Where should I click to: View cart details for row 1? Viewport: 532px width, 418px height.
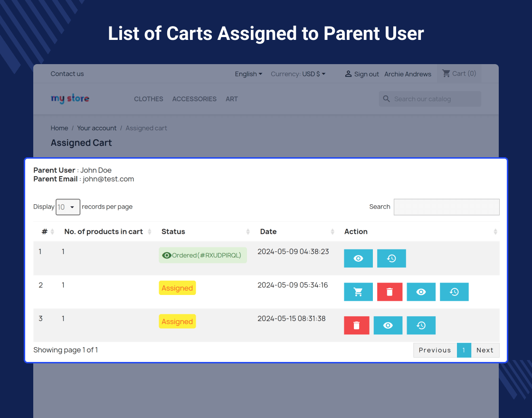coord(358,258)
